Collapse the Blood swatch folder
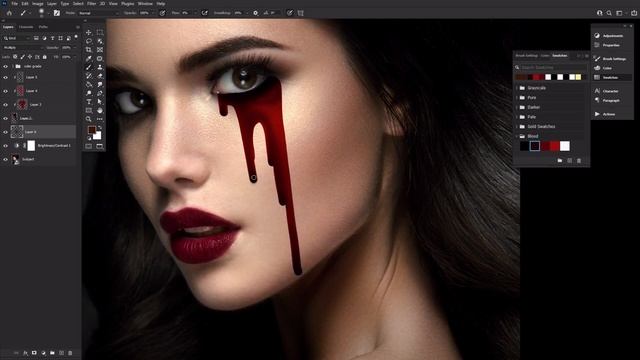 point(517,136)
